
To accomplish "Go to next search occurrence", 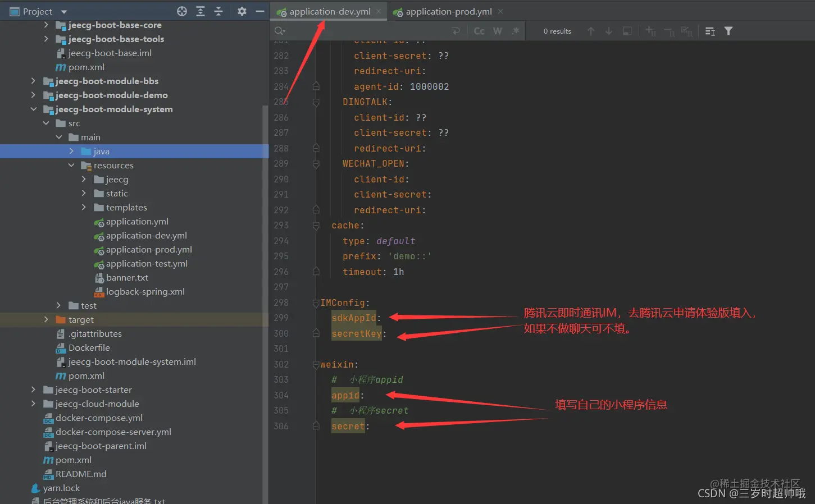I will 609,31.
